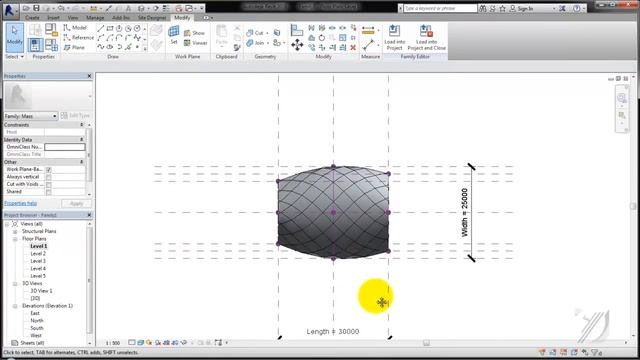
Task: Toggle the Cut with Voids checkbox
Action: (x=49, y=184)
